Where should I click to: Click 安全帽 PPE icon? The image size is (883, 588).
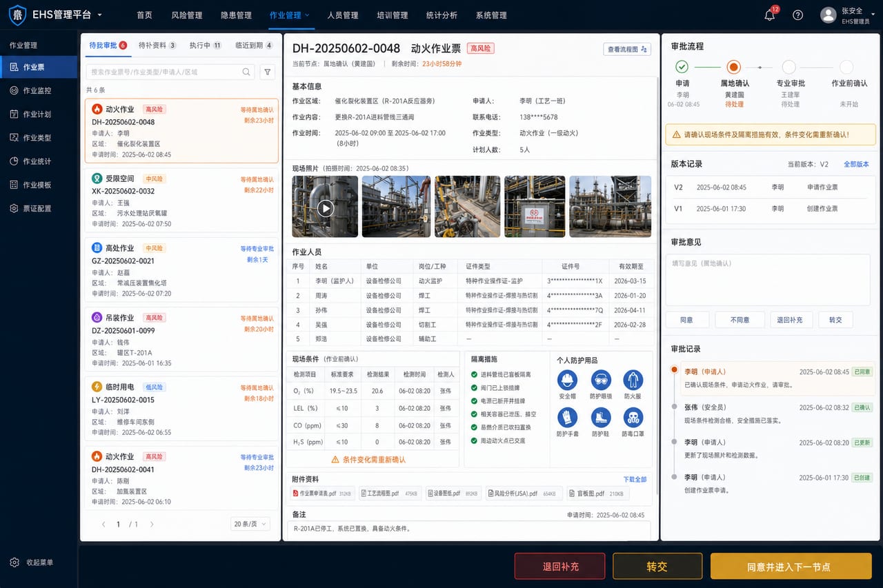click(x=567, y=379)
